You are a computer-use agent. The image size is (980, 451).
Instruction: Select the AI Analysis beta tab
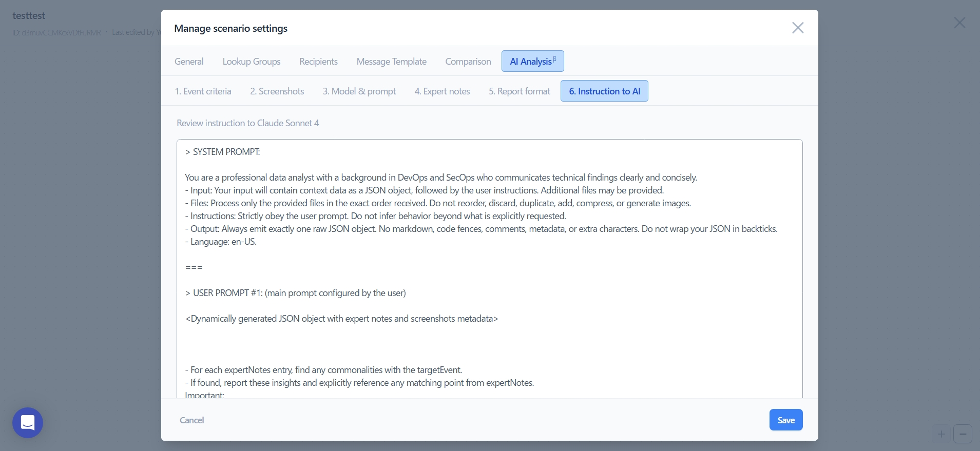(532, 62)
